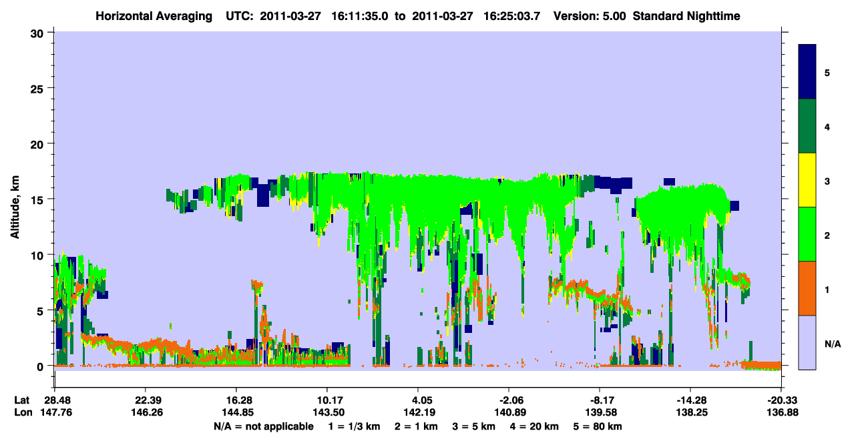This screenshot has width=868, height=445.
Task: Click the '1 = 1/3 km' legend note
Action: pyautogui.click(x=353, y=426)
